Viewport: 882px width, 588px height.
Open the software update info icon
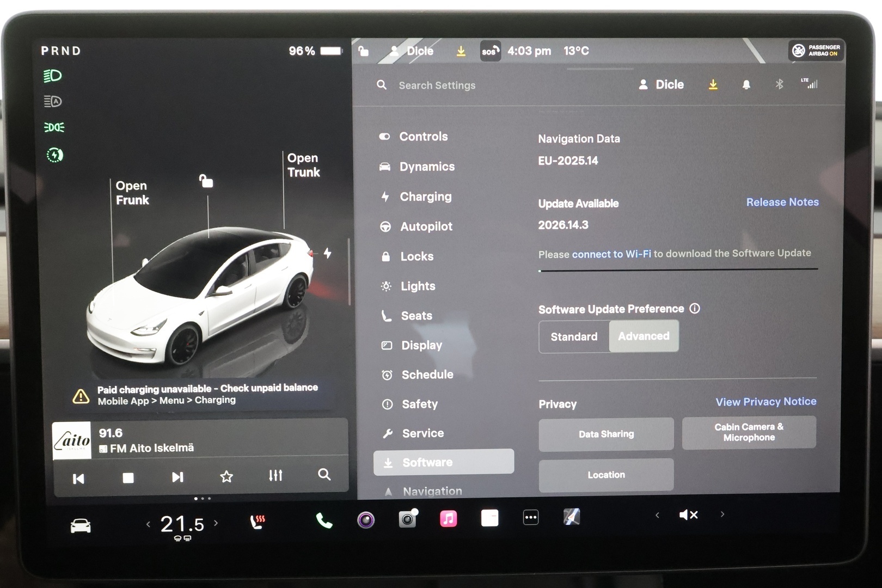[x=695, y=309]
